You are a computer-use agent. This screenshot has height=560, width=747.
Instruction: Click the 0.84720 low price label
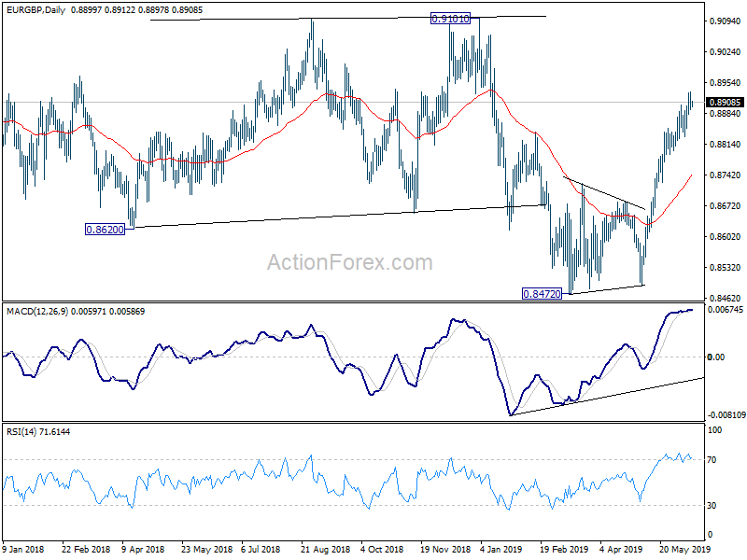coord(543,294)
